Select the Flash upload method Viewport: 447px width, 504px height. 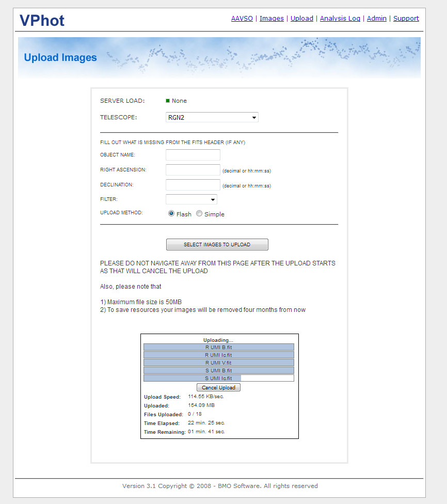click(x=171, y=214)
